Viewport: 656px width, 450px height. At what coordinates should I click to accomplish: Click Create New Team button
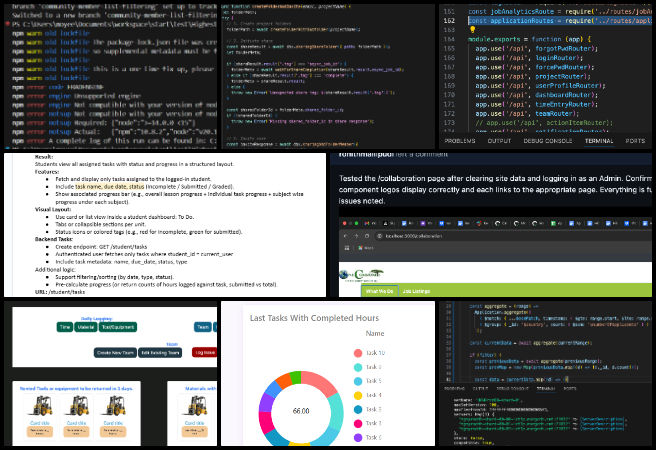click(115, 353)
